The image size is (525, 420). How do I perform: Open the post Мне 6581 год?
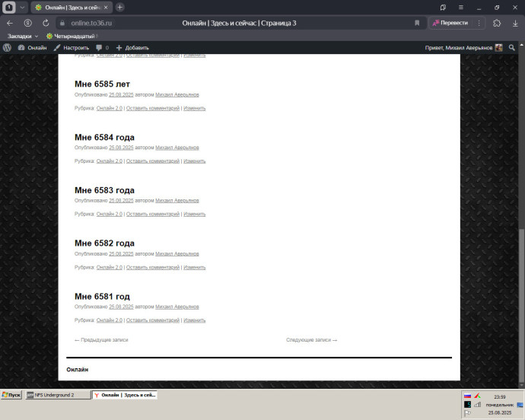click(102, 297)
